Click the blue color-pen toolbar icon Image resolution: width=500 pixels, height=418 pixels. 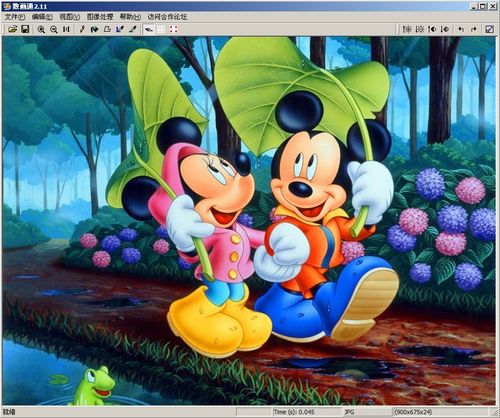point(120,29)
